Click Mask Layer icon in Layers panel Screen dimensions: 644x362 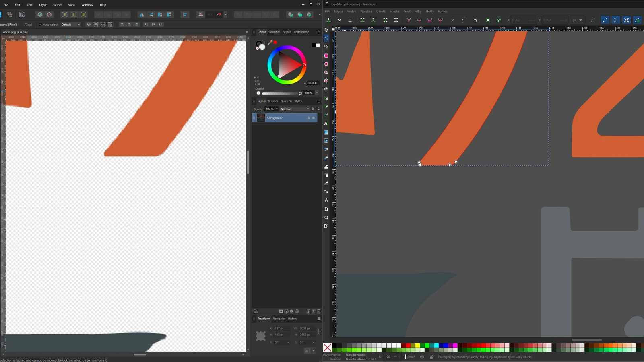(x=281, y=311)
